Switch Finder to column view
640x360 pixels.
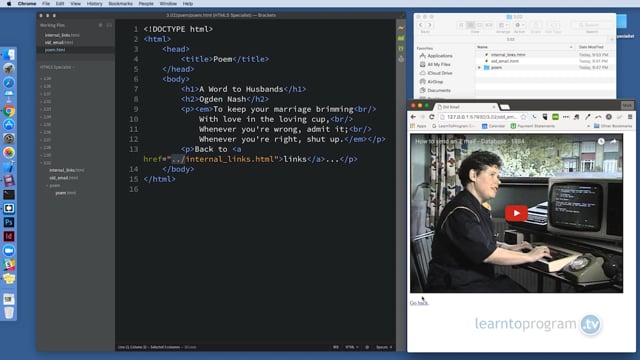click(x=480, y=25)
